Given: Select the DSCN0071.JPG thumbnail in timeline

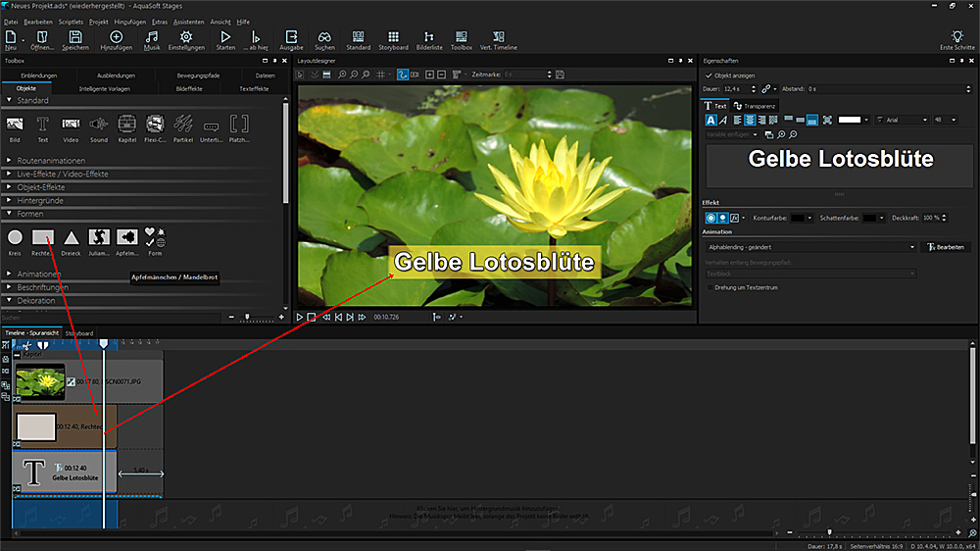Looking at the screenshot, I should pos(40,381).
